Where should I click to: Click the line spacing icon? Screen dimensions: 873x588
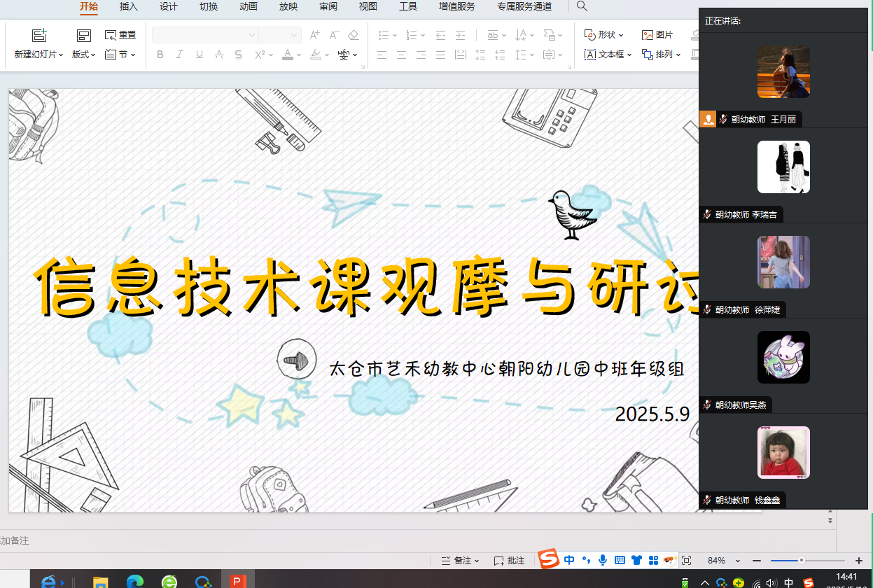click(x=520, y=55)
